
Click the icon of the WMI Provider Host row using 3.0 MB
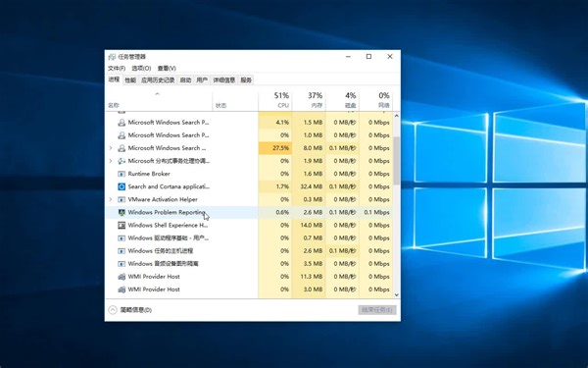pos(122,289)
